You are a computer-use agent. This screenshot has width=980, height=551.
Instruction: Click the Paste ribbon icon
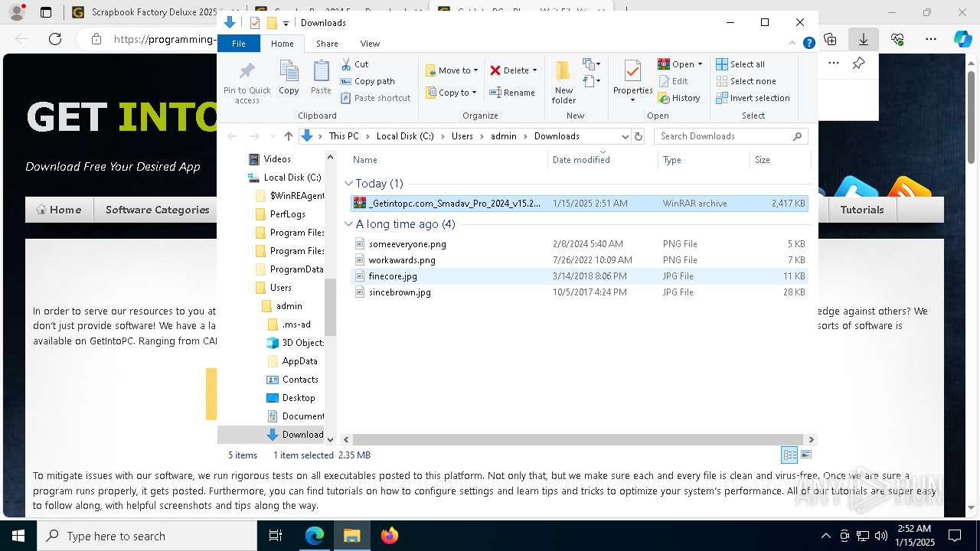(321, 78)
